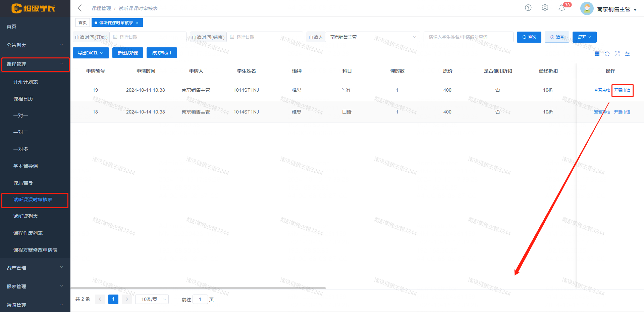Open the 导出EXCEL dropdown button
644x312 pixels.
tap(91, 53)
